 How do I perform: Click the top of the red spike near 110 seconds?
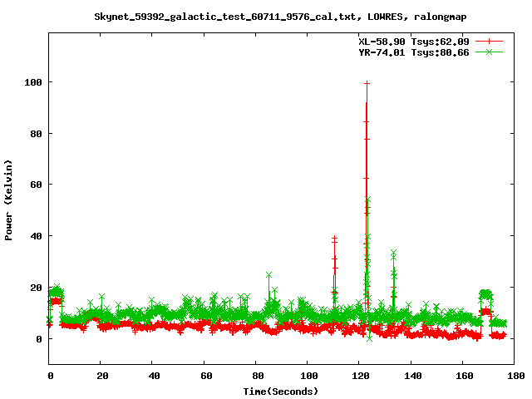coord(334,239)
